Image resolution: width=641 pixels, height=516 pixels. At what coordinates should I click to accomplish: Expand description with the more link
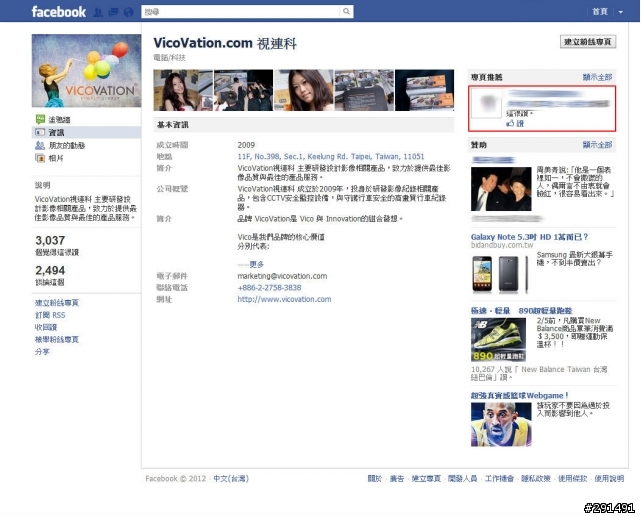pyautogui.click(x=256, y=264)
